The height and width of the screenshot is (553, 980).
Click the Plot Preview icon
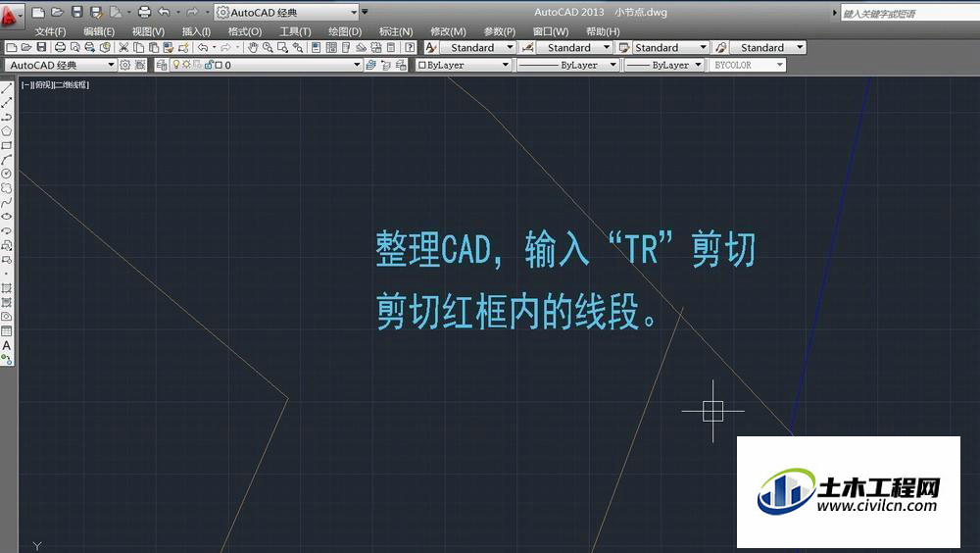75,47
